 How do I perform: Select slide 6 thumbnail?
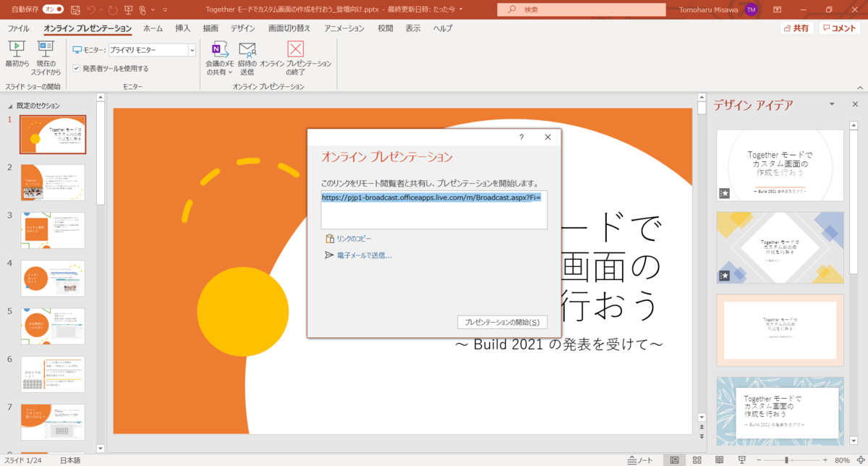point(53,374)
